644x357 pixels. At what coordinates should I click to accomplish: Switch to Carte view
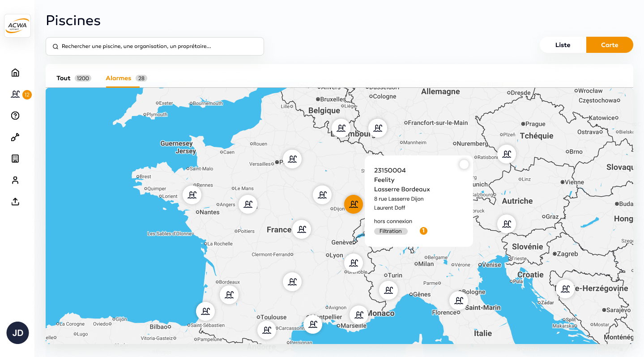tap(610, 45)
